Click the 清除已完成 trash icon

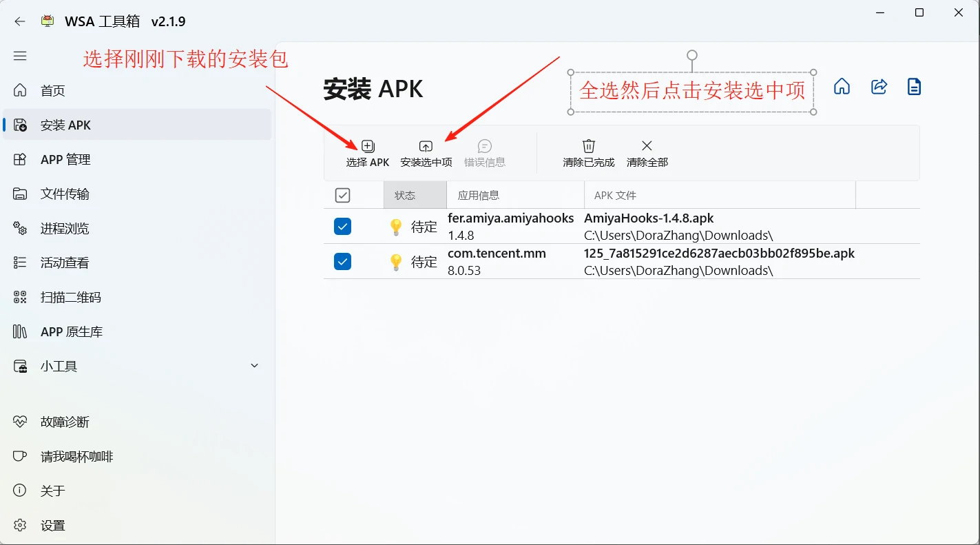588,146
